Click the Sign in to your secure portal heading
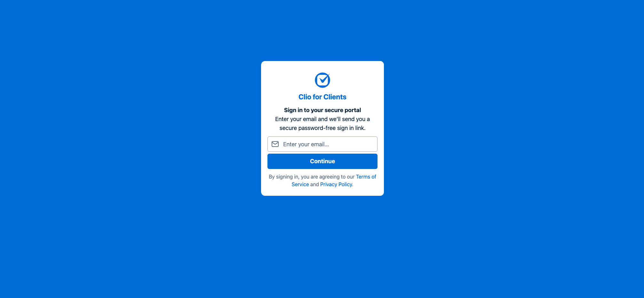 322,110
